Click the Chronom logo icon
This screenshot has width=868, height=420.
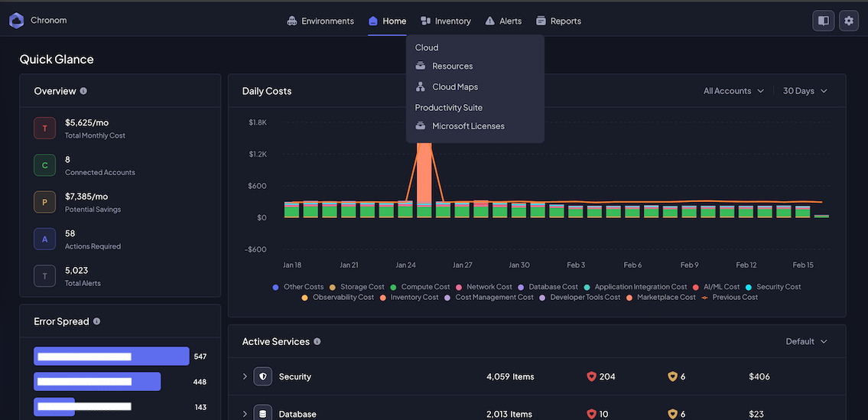(17, 21)
